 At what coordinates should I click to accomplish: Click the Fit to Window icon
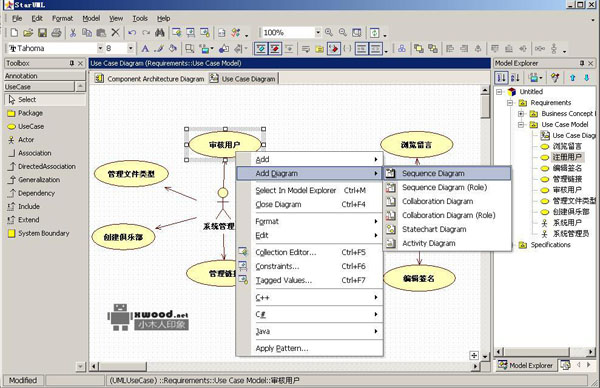pyautogui.click(x=357, y=33)
